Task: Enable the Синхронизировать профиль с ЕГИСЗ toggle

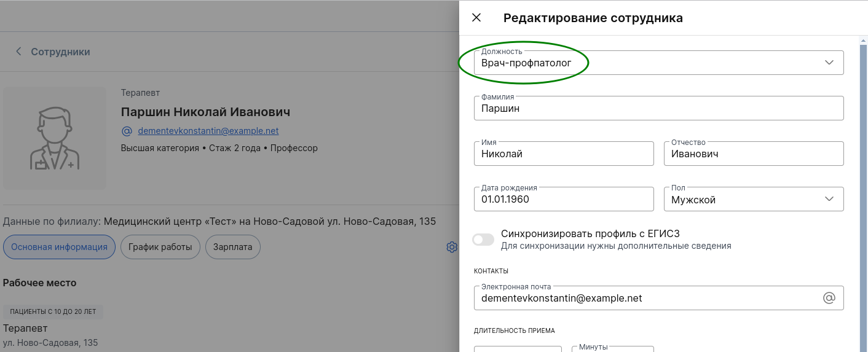Action: click(x=483, y=240)
